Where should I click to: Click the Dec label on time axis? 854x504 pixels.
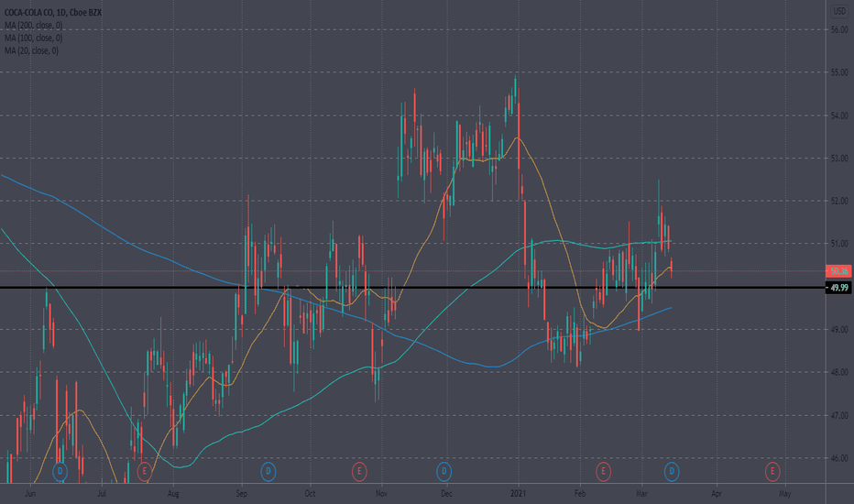tap(446, 494)
